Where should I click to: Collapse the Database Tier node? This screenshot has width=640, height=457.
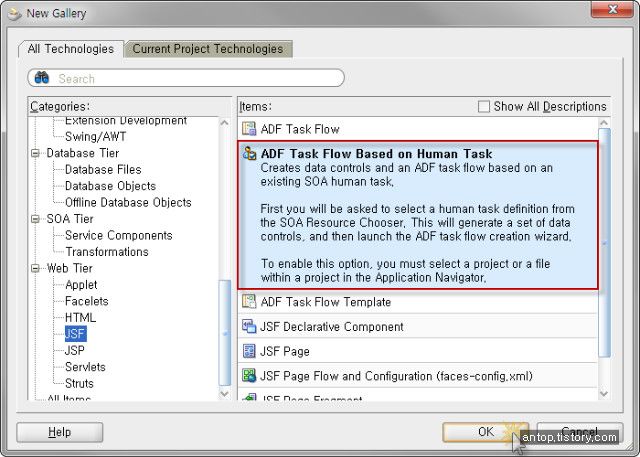36,153
